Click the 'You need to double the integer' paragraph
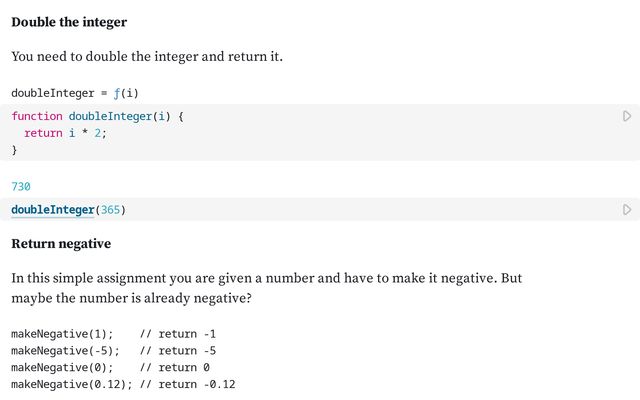 pos(147,57)
